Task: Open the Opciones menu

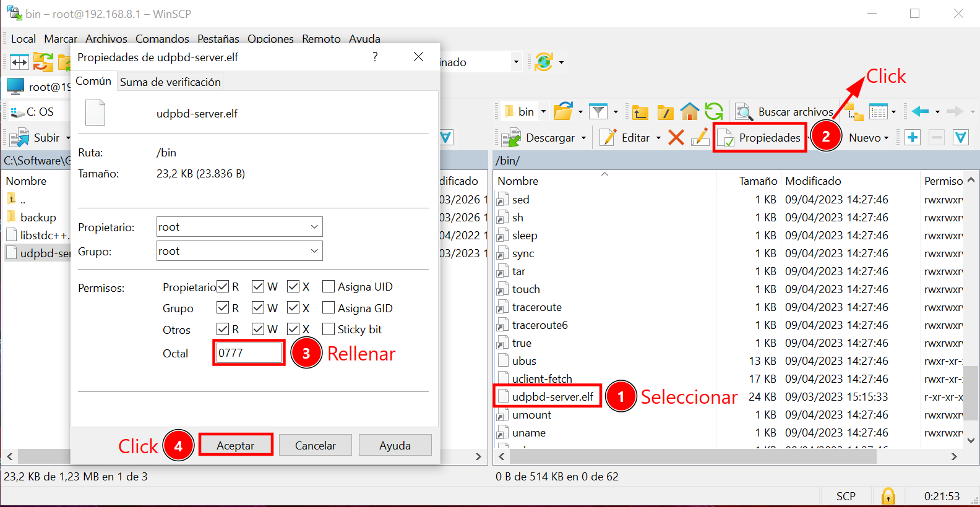Action: point(270,38)
